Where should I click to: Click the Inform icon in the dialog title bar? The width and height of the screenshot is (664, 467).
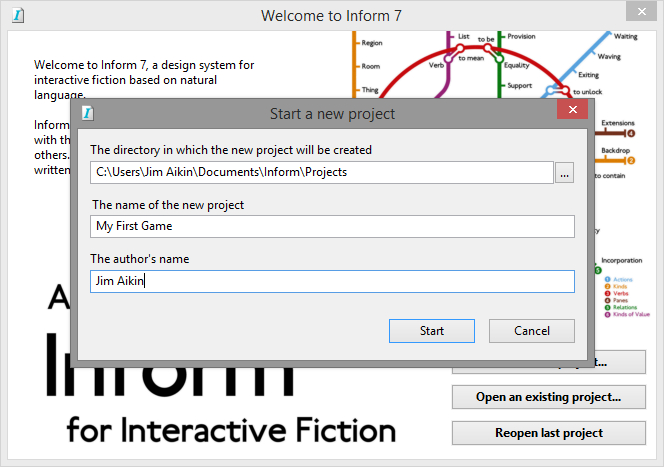87,113
